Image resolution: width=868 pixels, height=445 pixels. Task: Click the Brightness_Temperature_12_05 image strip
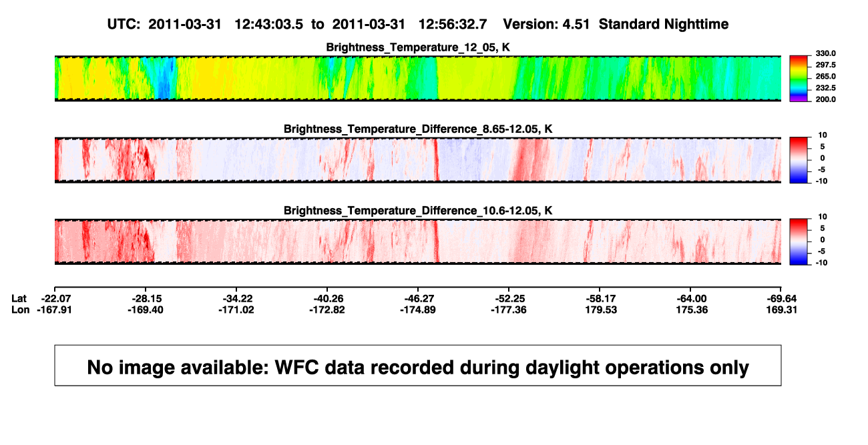pyautogui.click(x=418, y=78)
